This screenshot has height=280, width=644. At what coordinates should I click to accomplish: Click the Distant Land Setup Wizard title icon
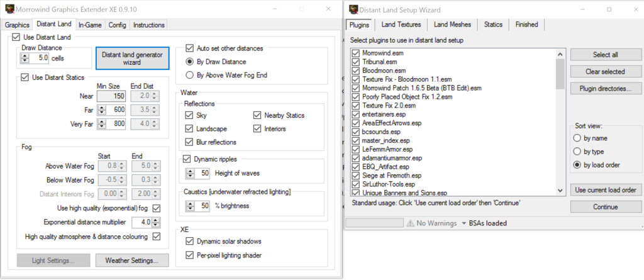click(353, 9)
